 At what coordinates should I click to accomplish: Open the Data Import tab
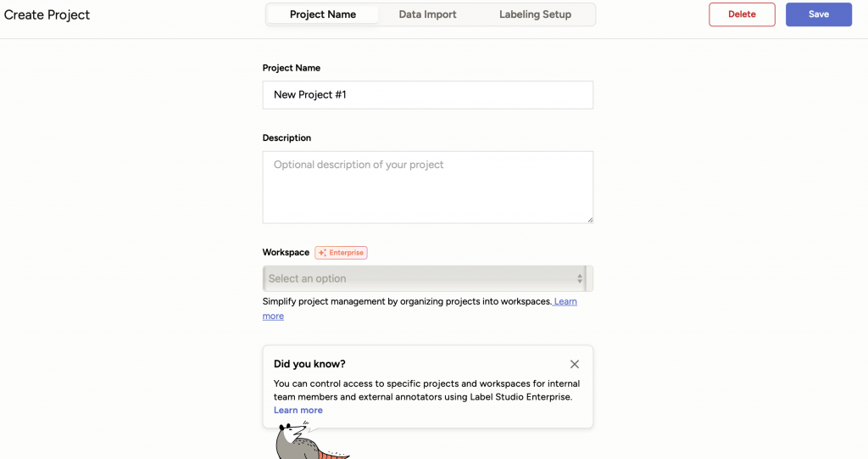pos(427,14)
